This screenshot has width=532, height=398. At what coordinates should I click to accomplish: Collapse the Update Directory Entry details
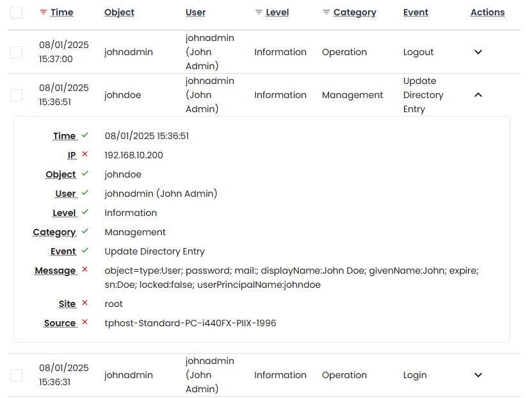point(478,94)
